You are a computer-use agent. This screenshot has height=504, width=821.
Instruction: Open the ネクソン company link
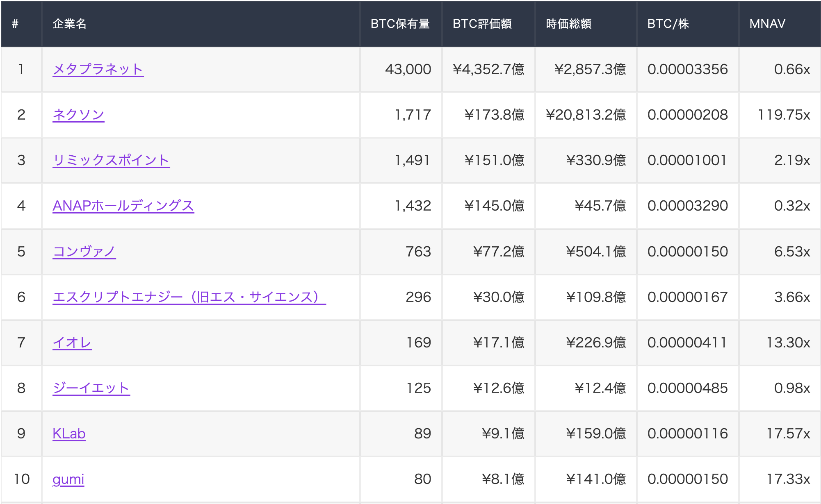[78, 115]
